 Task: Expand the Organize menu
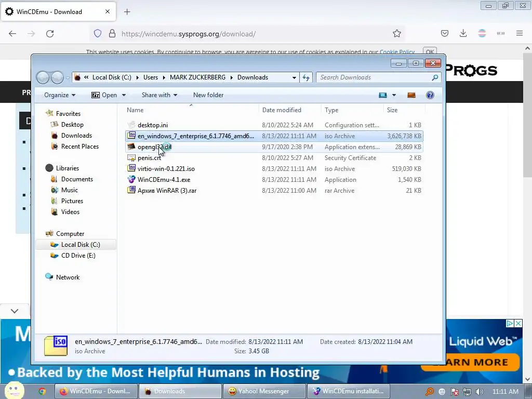[x=60, y=95]
